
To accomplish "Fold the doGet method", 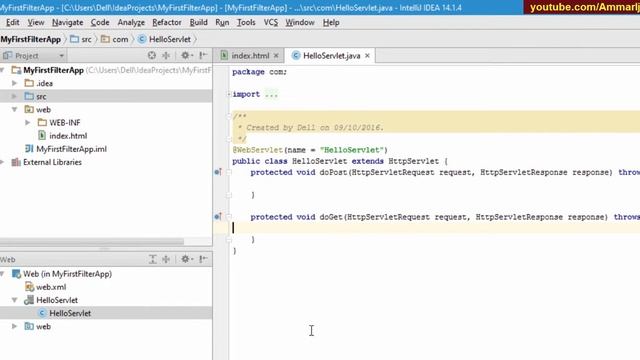I will pos(229,217).
